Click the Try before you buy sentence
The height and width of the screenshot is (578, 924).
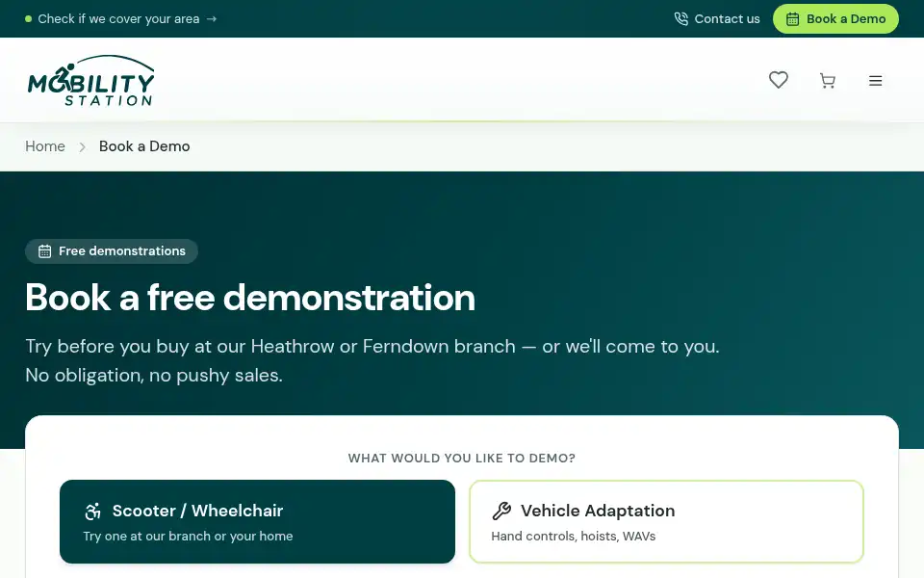(372, 346)
